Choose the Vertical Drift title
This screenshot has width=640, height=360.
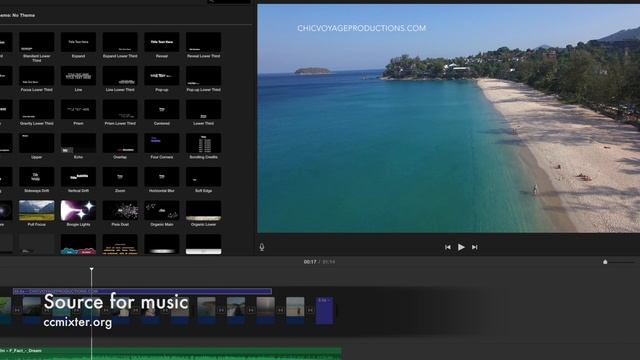pyautogui.click(x=78, y=177)
